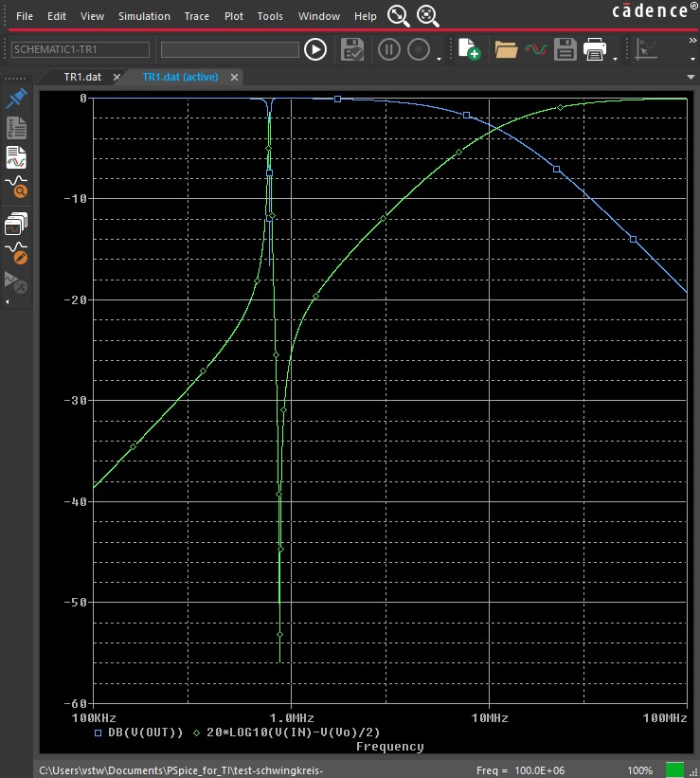This screenshot has width=700, height=778.
Task: Click the 100KHz x-axis label
Action: pyautogui.click(x=94, y=718)
